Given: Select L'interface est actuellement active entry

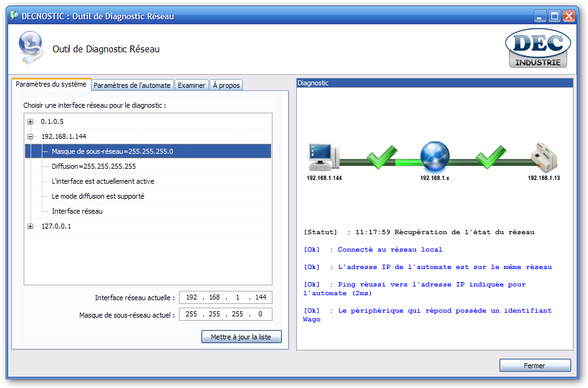Looking at the screenshot, I should pos(103,181).
